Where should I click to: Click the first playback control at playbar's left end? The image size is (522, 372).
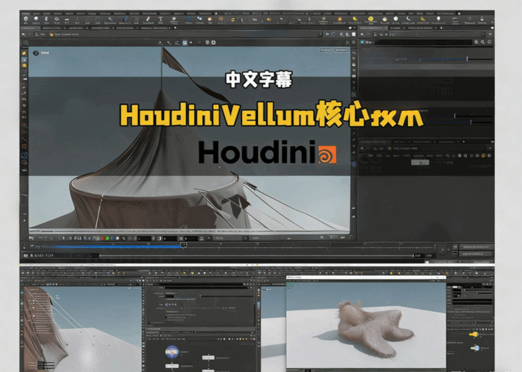(31, 238)
